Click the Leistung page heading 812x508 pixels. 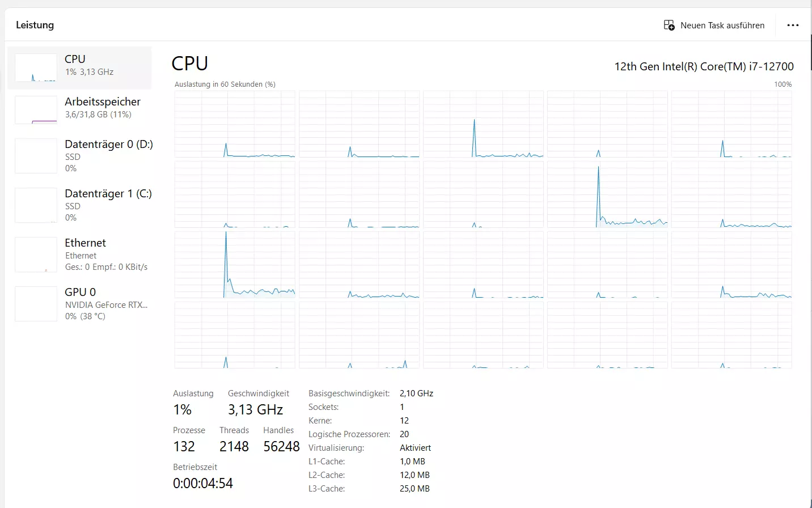(x=35, y=25)
